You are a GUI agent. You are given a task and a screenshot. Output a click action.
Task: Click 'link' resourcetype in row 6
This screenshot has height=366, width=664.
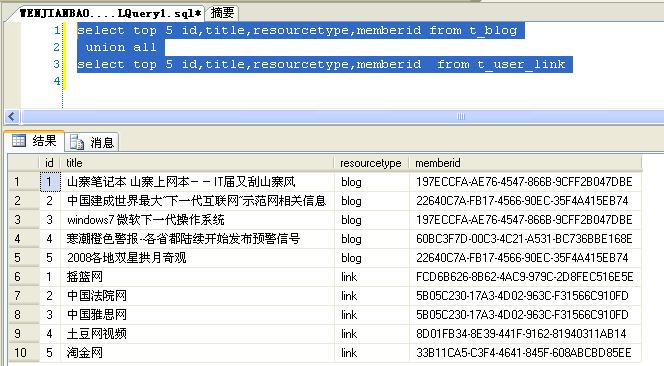371,277
